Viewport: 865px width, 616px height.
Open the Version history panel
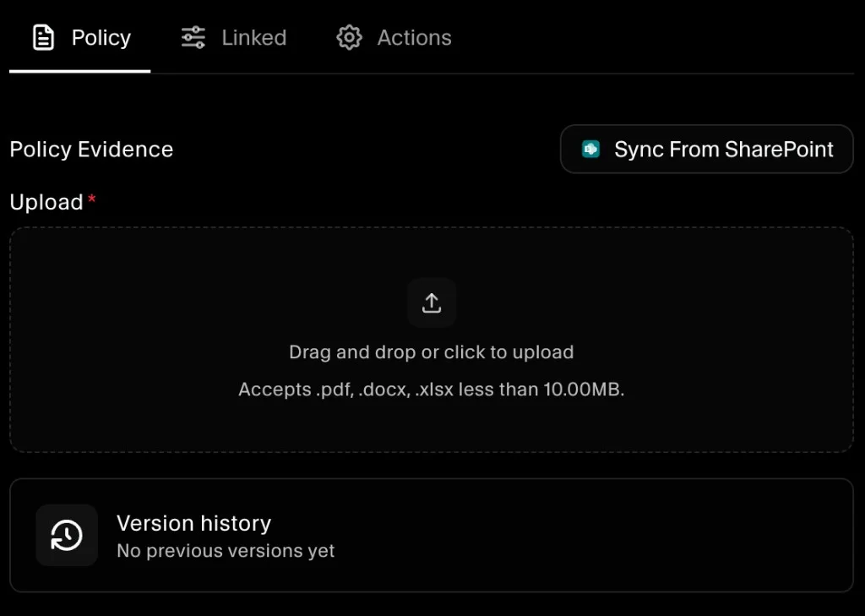point(432,536)
